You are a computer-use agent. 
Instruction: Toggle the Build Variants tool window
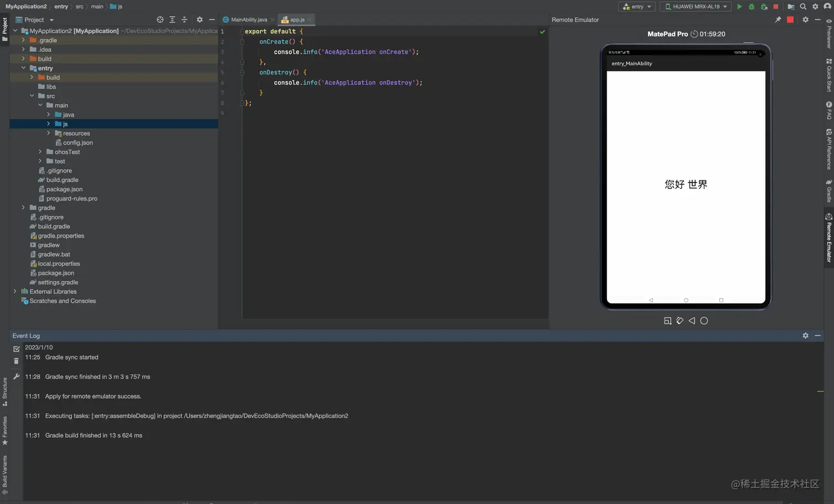pyautogui.click(x=5, y=475)
